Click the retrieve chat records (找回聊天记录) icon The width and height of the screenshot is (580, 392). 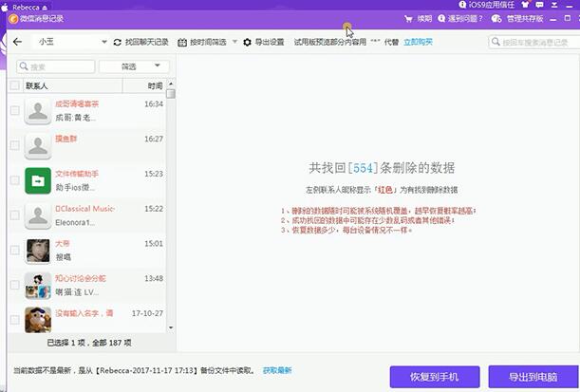pyautogui.click(x=118, y=43)
